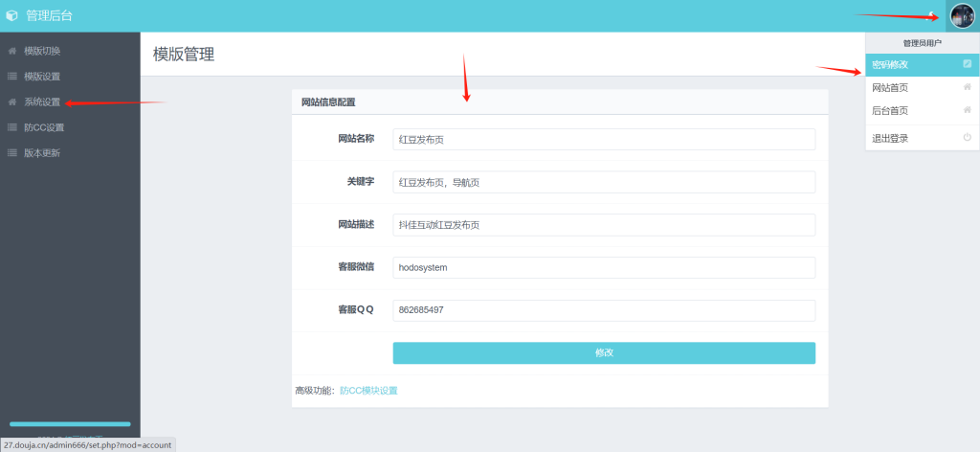980x452 pixels.
Task: Select 密码修改 in the user dropdown
Action: pos(922,64)
